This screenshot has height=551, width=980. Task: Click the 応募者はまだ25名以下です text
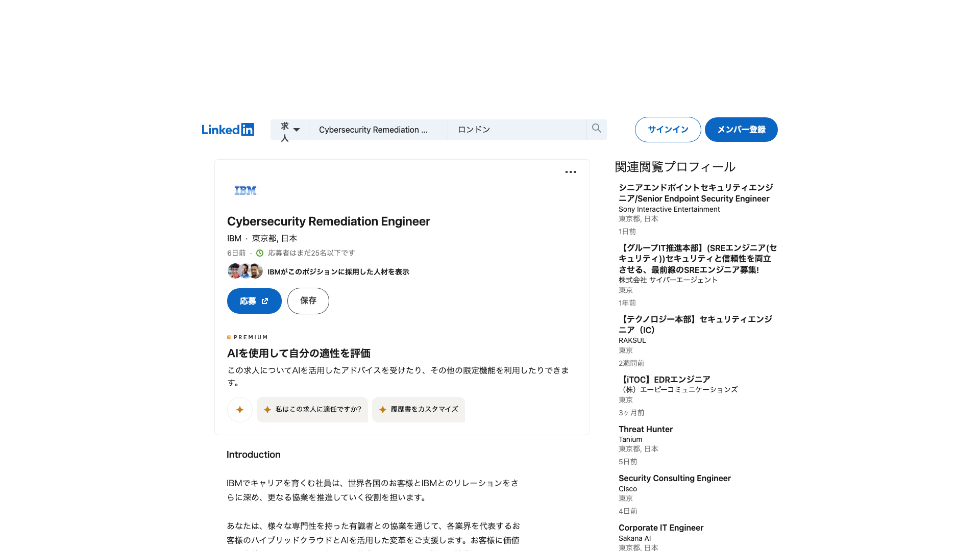[311, 253]
